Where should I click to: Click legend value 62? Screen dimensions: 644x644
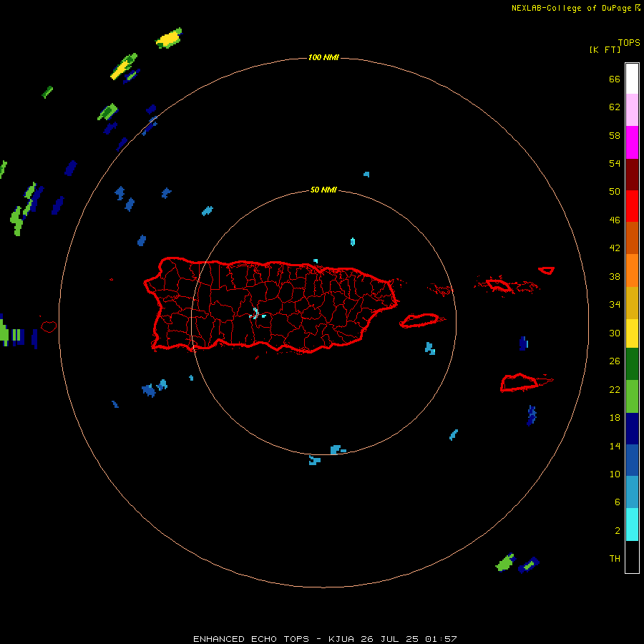click(x=615, y=107)
